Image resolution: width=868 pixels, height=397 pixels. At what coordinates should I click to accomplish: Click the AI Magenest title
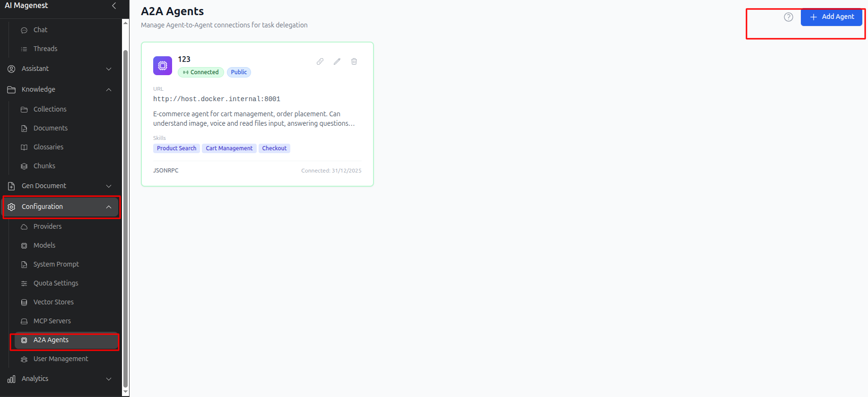pyautogui.click(x=26, y=6)
